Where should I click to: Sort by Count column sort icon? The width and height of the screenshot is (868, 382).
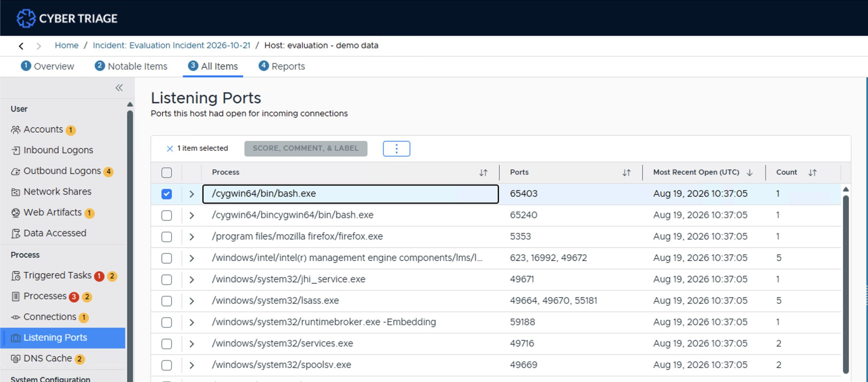pos(812,173)
